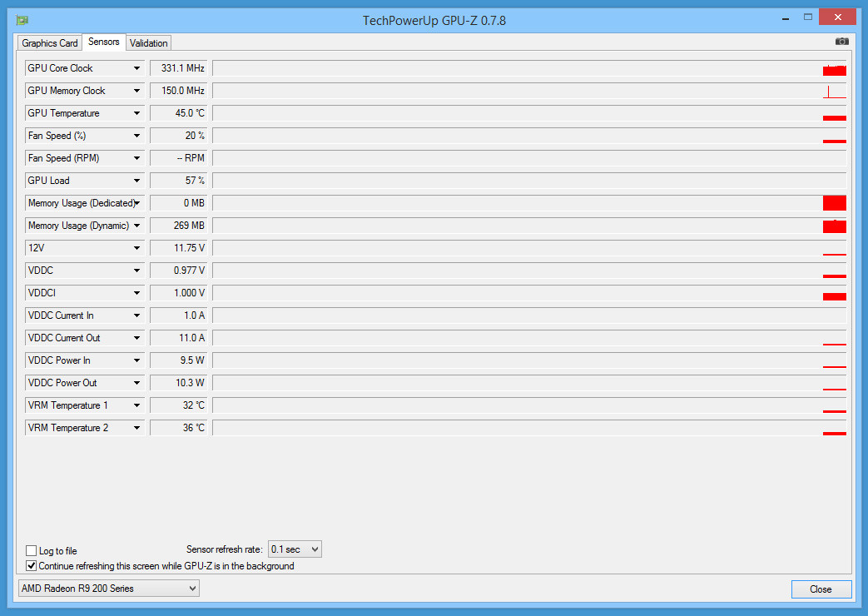Expand the VDDC Power Out dropdown
The width and height of the screenshot is (868, 616).
[136, 383]
